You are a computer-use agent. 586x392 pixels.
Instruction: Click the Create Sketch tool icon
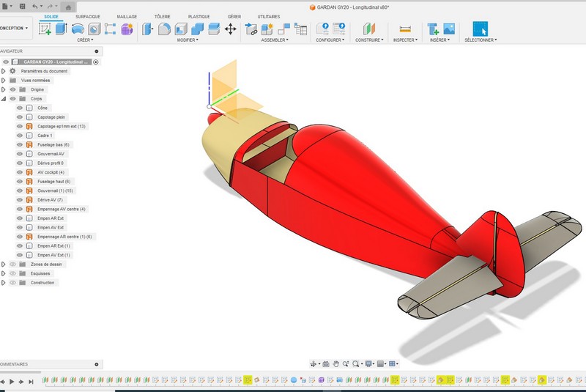coord(45,29)
